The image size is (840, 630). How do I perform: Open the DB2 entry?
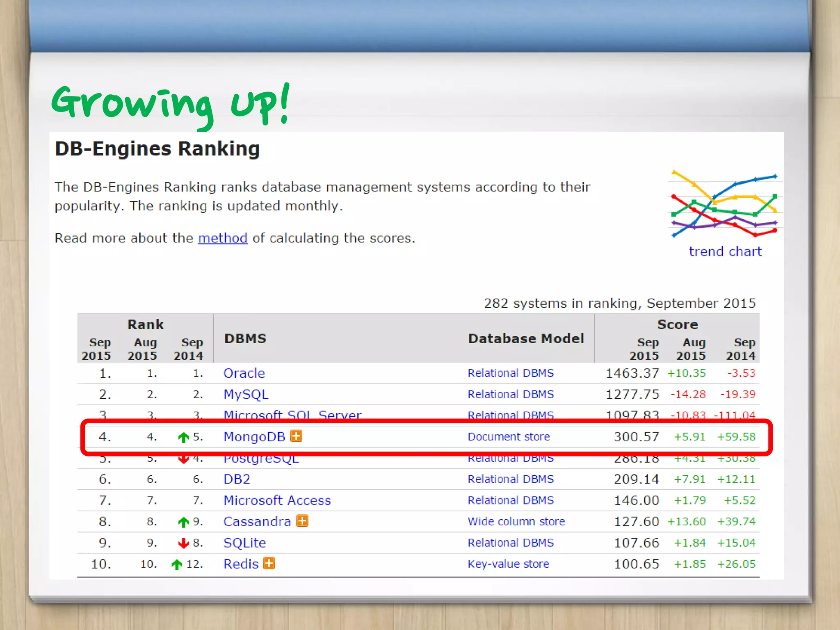[237, 479]
